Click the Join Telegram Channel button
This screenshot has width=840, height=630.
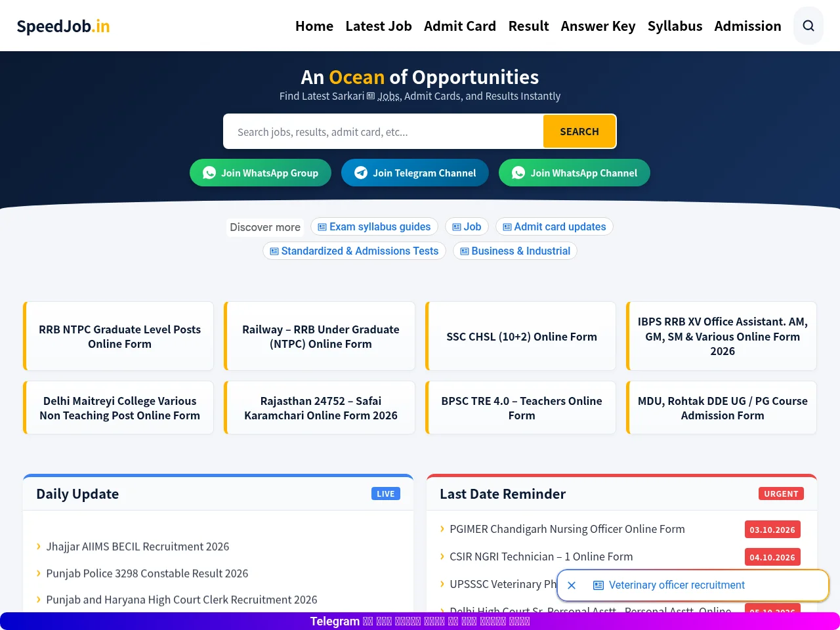click(415, 173)
